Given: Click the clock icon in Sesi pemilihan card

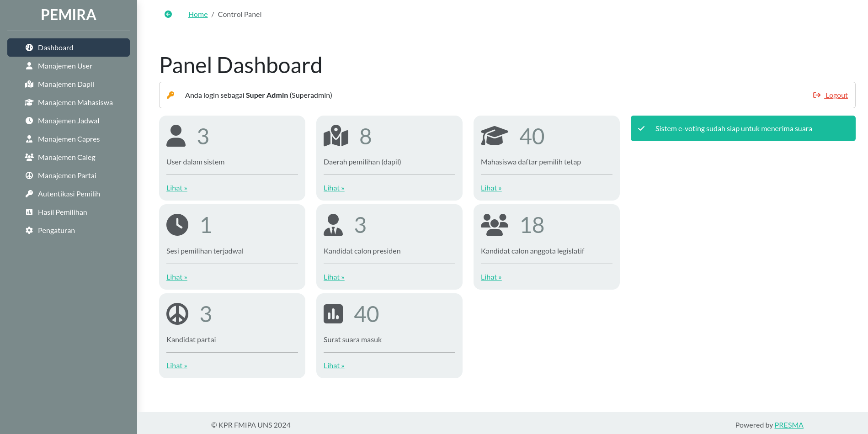Looking at the screenshot, I should coord(177,225).
